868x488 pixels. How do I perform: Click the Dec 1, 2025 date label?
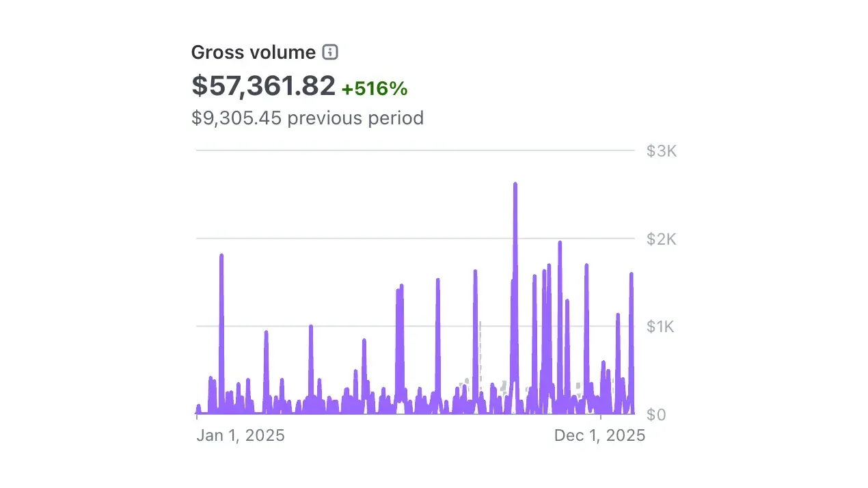point(599,435)
